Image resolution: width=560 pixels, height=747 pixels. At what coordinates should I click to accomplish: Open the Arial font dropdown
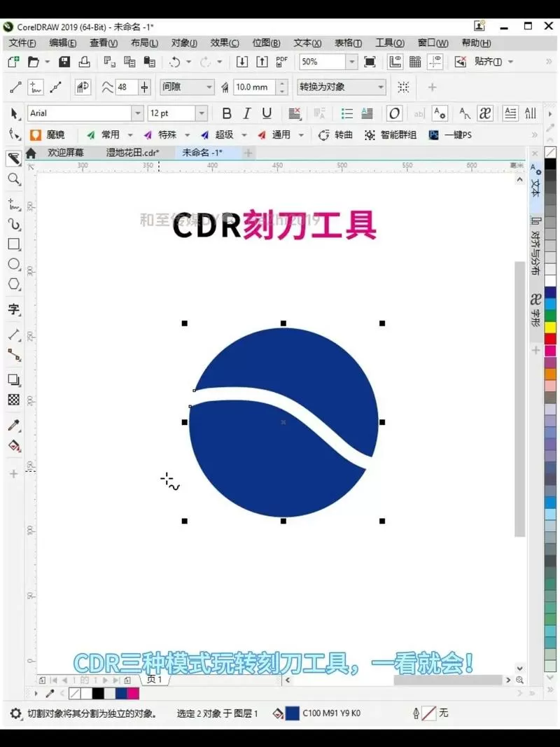click(138, 113)
